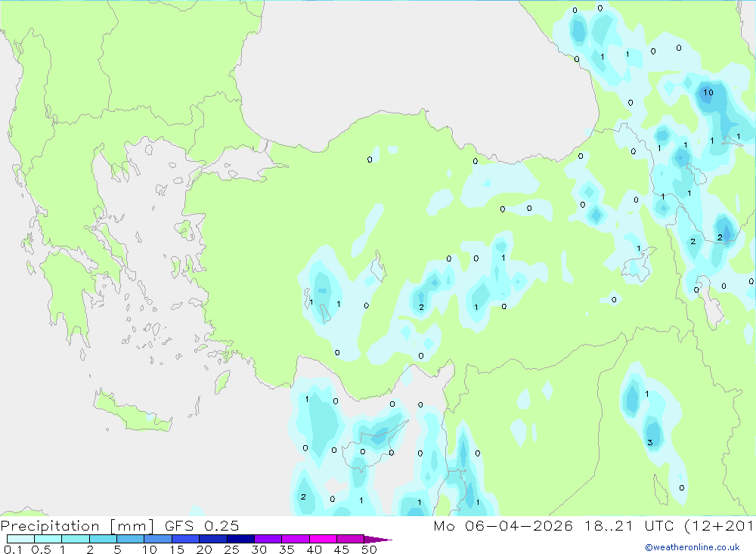The image size is (756, 554).
Task: Click the 2–5 mm legend swatch
Action: point(103,539)
